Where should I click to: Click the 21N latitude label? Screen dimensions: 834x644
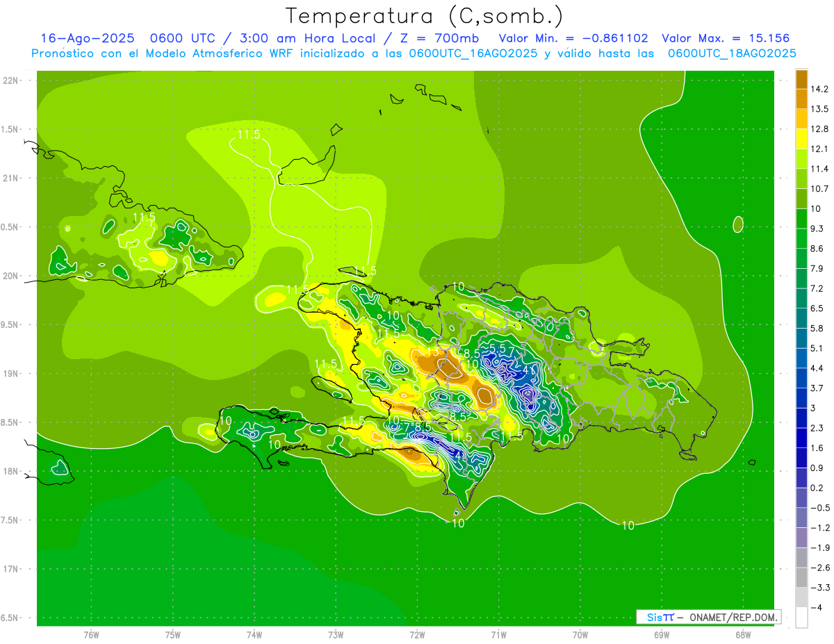pos(11,178)
